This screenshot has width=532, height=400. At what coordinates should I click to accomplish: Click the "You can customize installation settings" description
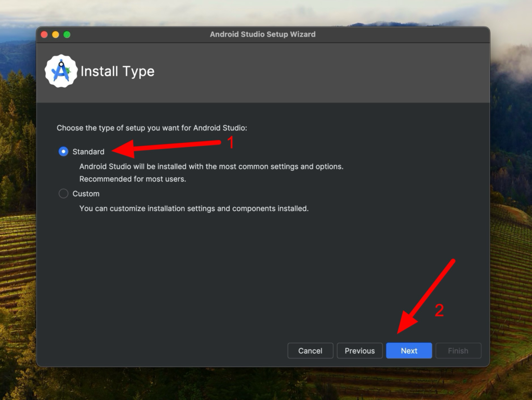(194, 208)
